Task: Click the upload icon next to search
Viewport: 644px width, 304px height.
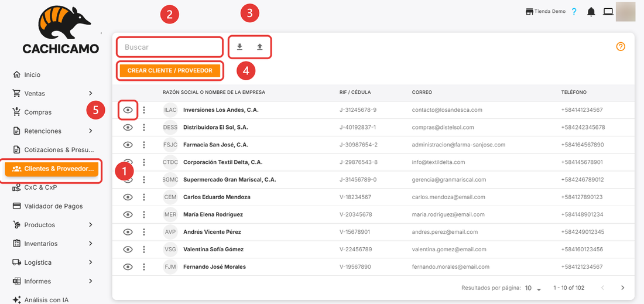Action: [x=259, y=47]
